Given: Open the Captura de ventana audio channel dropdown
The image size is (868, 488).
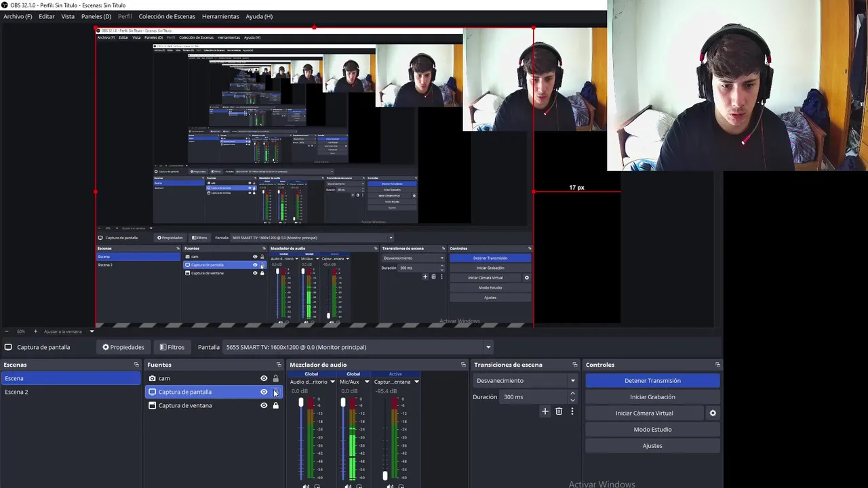Looking at the screenshot, I should (x=416, y=382).
